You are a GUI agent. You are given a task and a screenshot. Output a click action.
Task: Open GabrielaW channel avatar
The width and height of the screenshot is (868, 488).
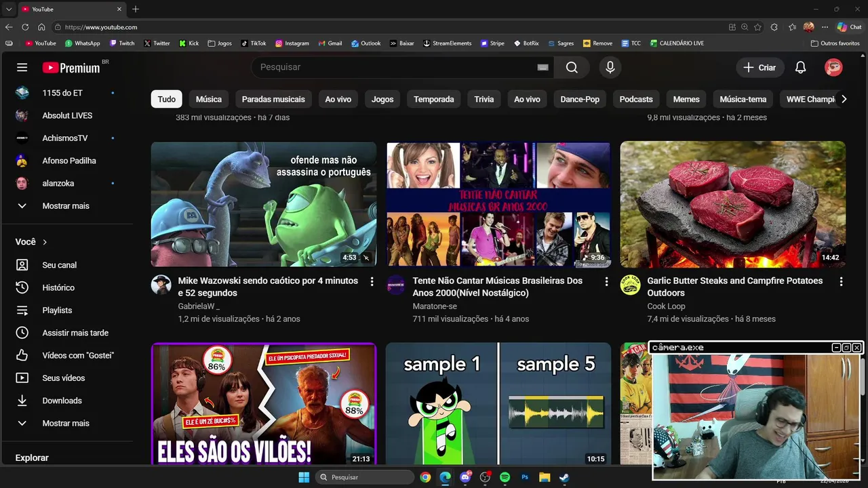click(161, 285)
